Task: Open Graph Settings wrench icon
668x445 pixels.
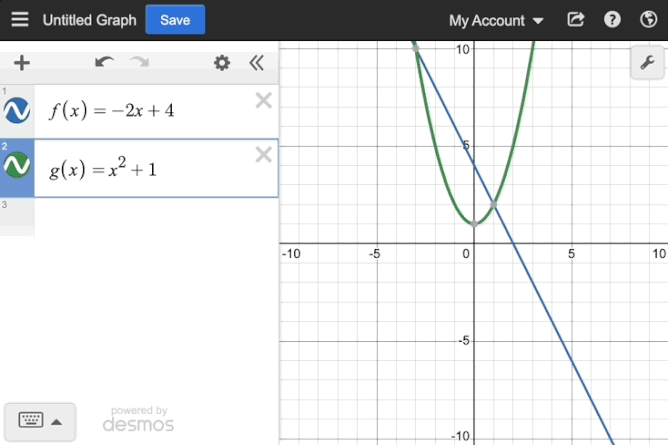Action: pos(646,64)
